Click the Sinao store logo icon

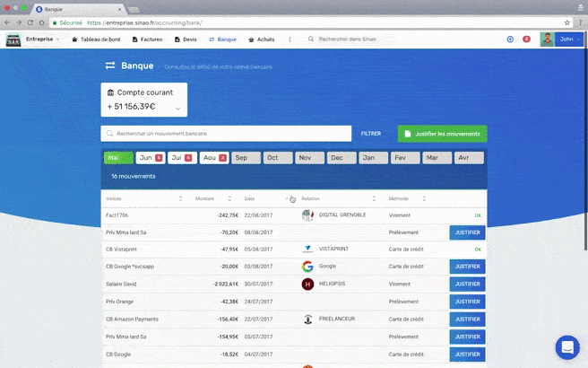[x=13, y=39]
